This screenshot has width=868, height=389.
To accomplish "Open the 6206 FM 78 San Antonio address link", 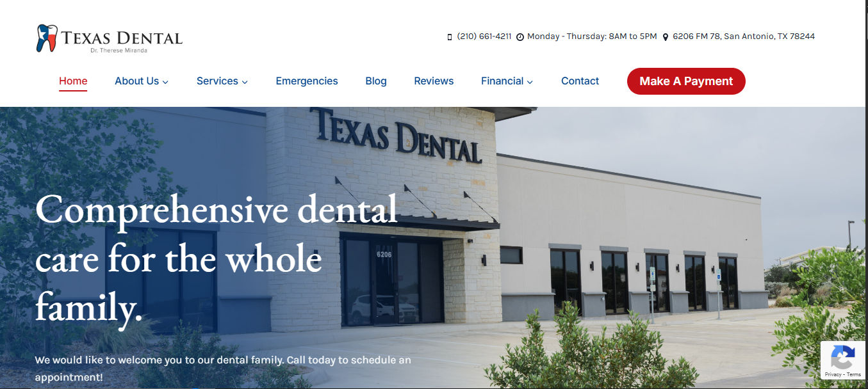I will click(x=744, y=36).
